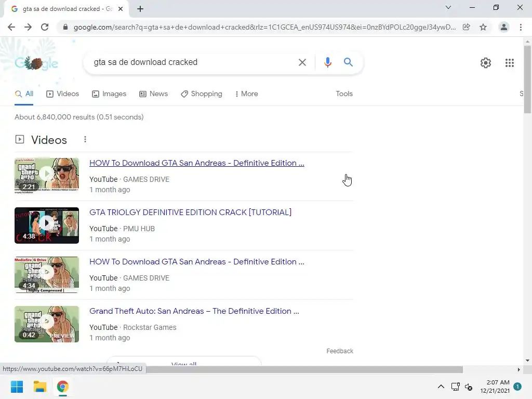Viewport: 532px width, 399px height.
Task: Open search Tools
Action: (344, 94)
